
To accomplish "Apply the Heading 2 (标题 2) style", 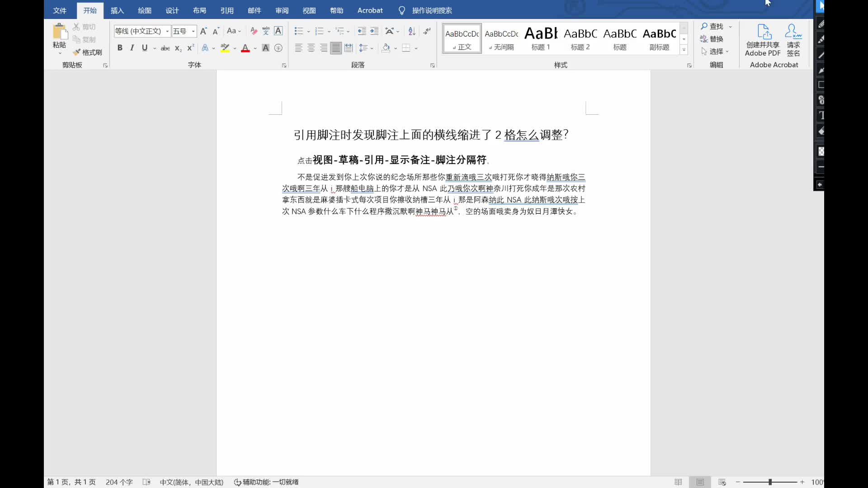I will point(580,38).
